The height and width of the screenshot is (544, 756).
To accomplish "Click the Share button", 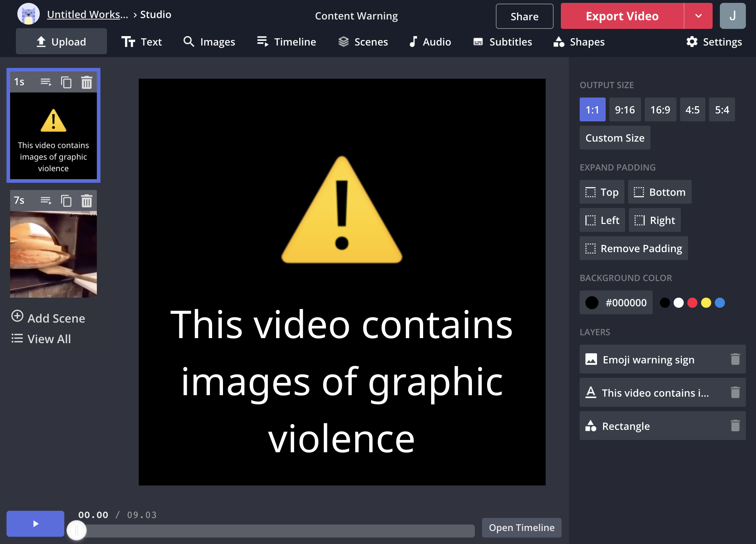I will coord(524,16).
